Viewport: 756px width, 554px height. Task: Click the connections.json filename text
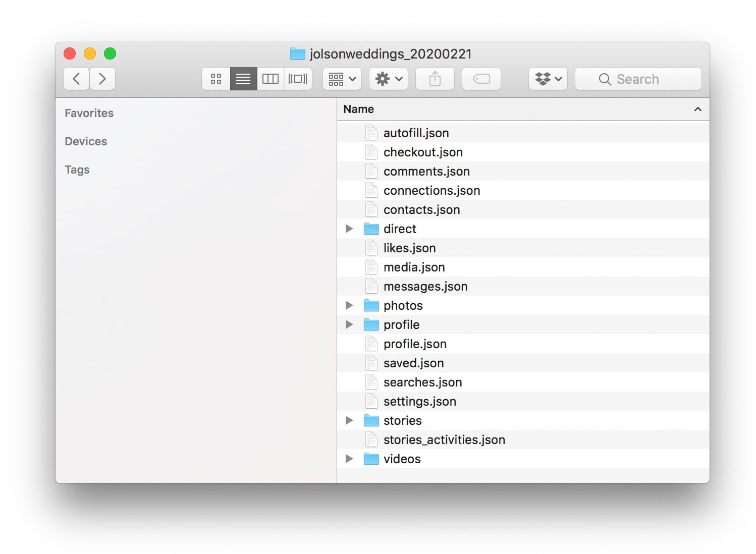432,190
